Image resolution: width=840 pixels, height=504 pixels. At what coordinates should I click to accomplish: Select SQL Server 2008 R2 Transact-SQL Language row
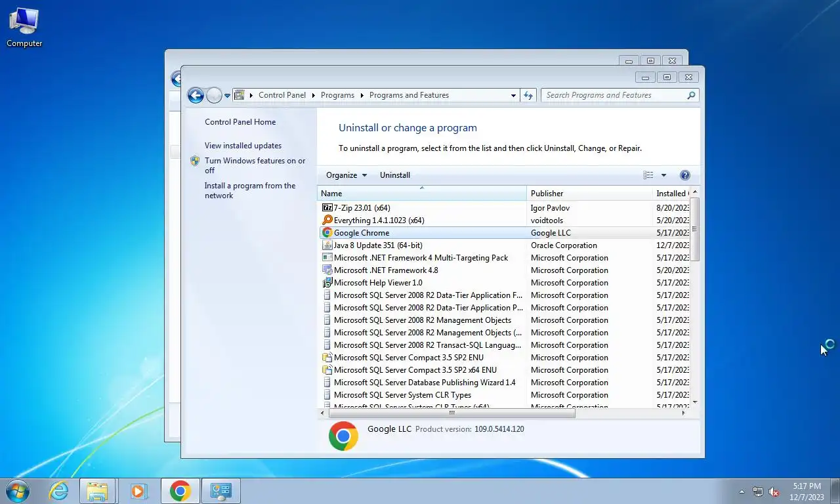coord(504,345)
